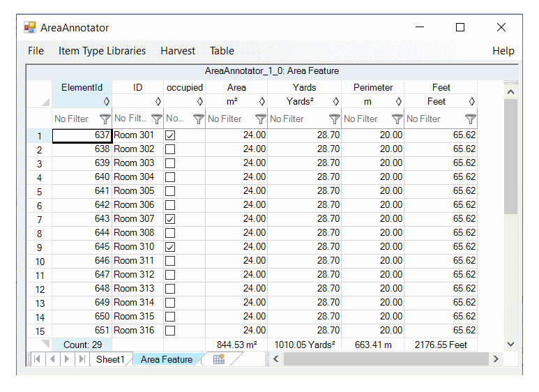Check occupied for Room 303

tap(170, 163)
